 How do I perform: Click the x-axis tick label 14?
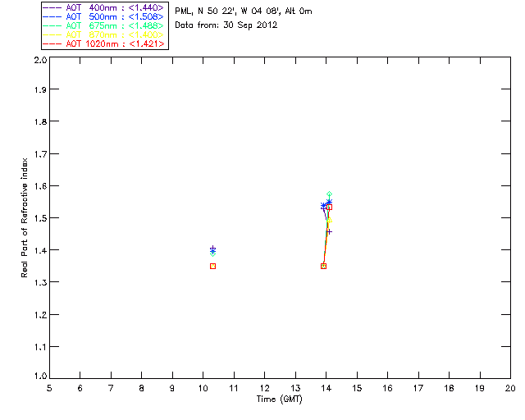326,388
